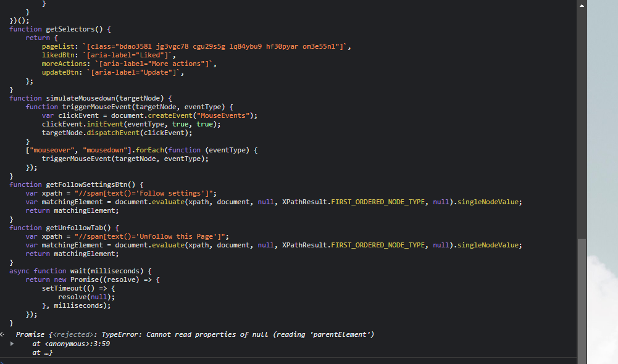The width and height of the screenshot is (618, 364).
Task: Click the 'Promise {<rejected>: TypeError' output line
Action: pyautogui.click(x=194, y=334)
